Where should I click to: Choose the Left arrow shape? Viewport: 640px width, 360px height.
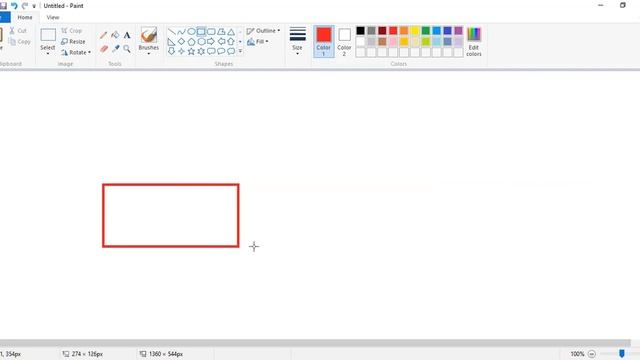point(221,42)
